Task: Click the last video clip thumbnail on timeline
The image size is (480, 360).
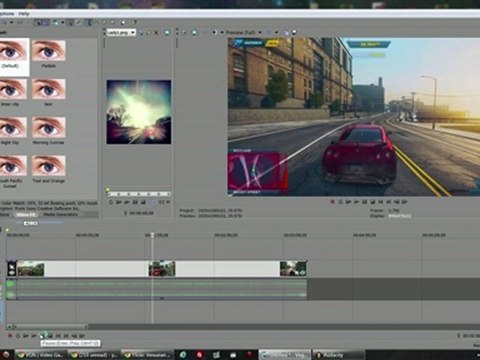Action: (293, 269)
